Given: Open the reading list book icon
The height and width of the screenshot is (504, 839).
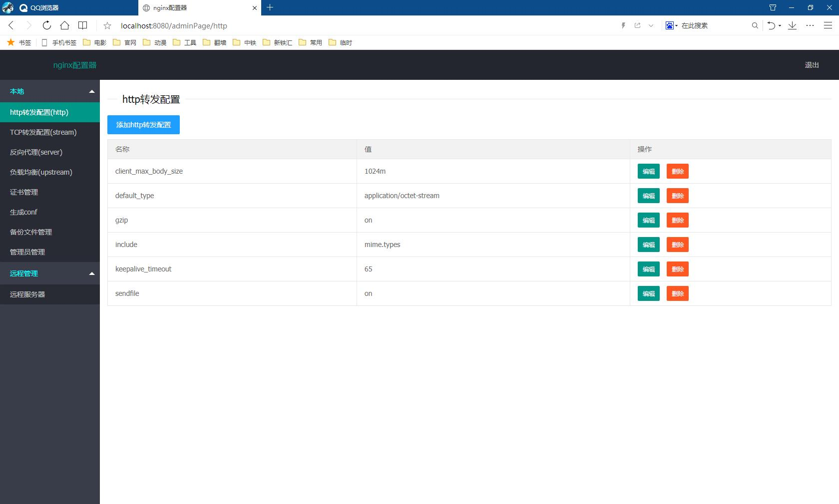Looking at the screenshot, I should coord(83,25).
